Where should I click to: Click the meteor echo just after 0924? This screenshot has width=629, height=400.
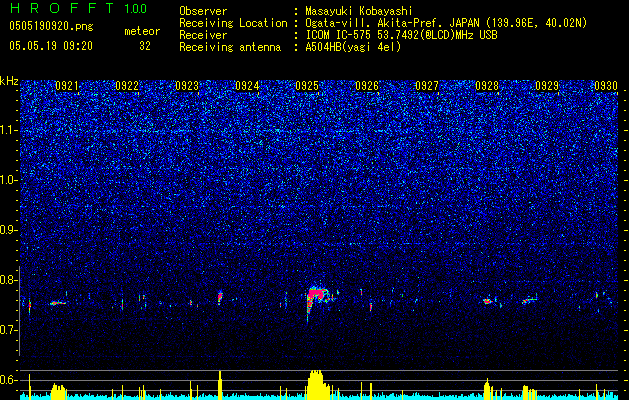coord(286,299)
